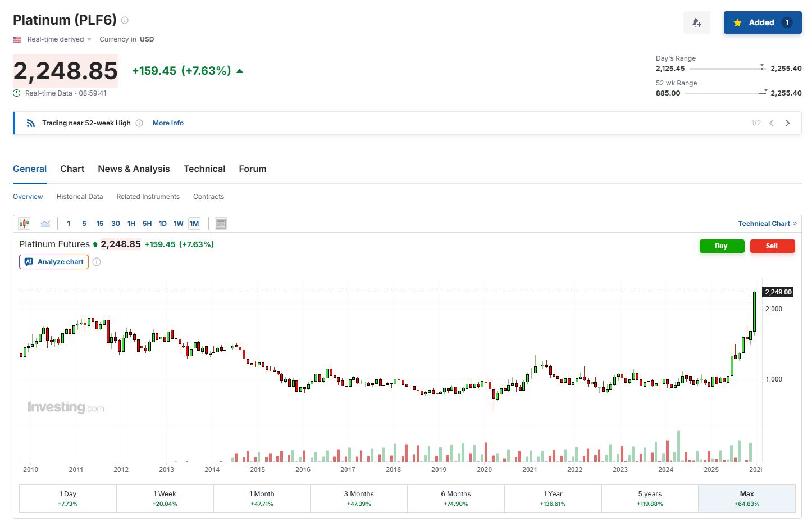Open the Real-time derived dropdown

coord(60,39)
